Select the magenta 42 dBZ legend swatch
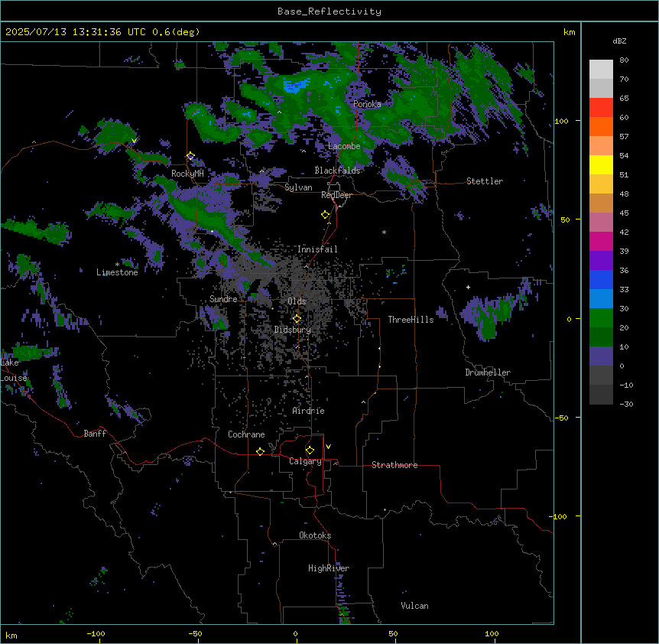The width and height of the screenshot is (659, 644). pos(601,241)
